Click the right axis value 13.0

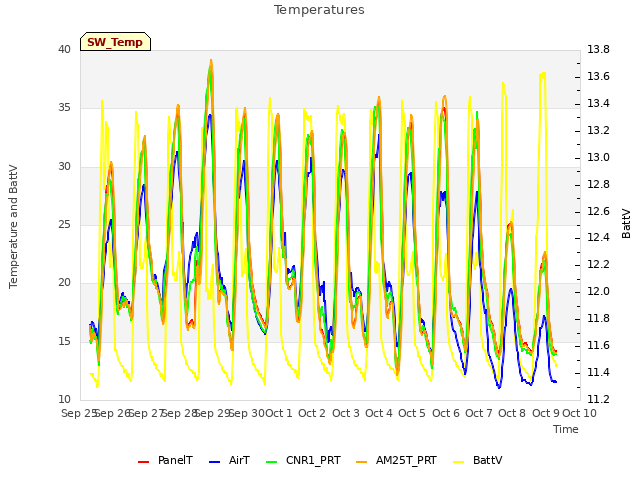[598, 157]
